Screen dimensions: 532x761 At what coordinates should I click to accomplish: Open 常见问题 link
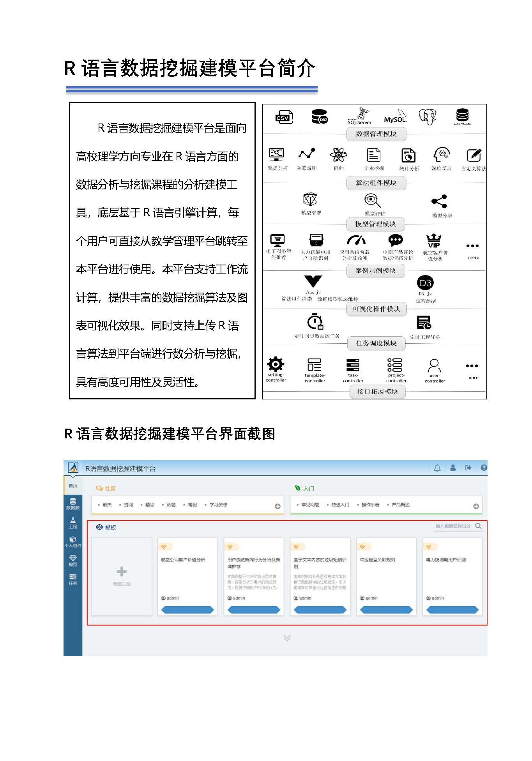point(310,505)
